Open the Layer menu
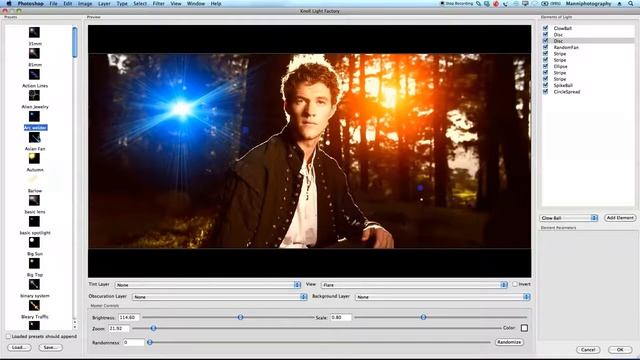The width and height of the screenshot is (640, 360). click(x=104, y=3)
